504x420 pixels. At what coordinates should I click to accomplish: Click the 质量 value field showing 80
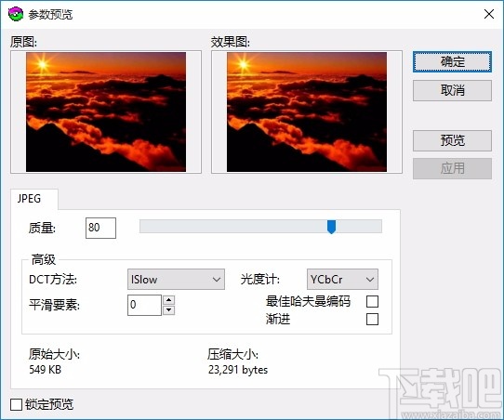[x=100, y=228]
